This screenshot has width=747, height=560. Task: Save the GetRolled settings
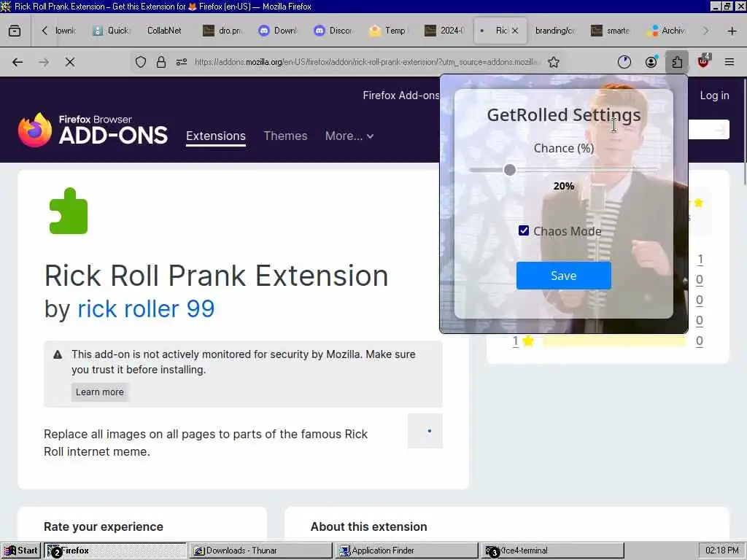click(x=564, y=276)
